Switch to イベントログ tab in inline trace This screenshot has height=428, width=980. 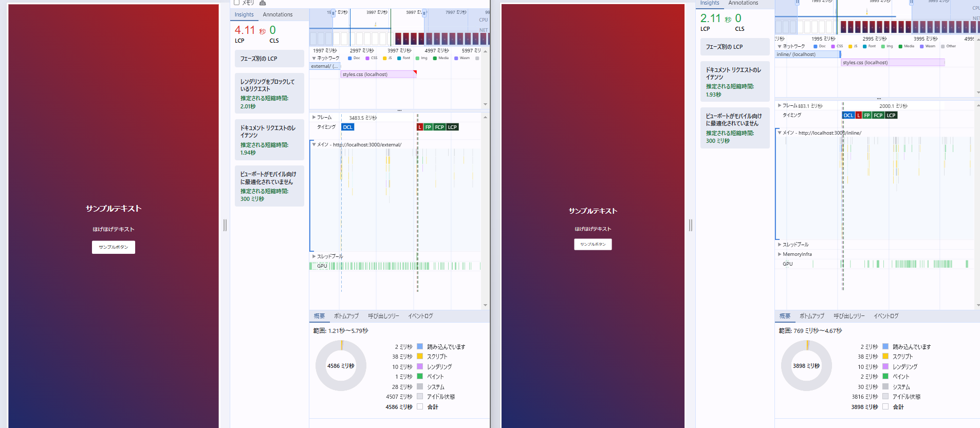click(886, 316)
